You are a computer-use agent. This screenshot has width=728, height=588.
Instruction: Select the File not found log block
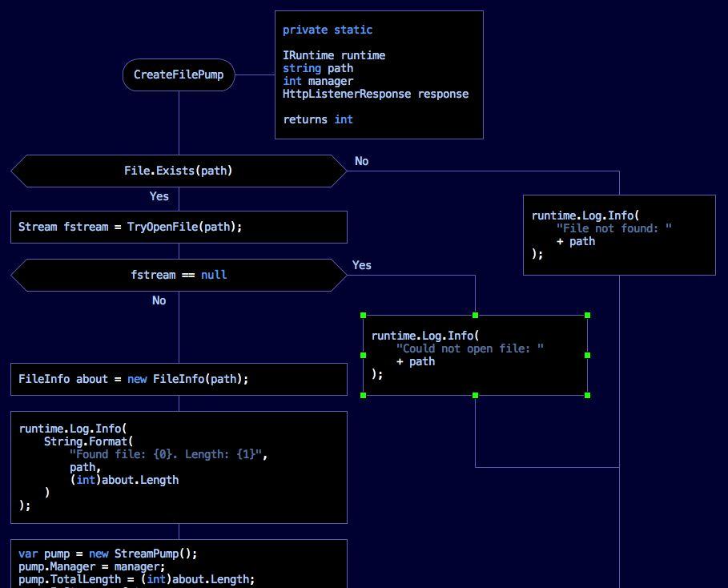coord(619,235)
